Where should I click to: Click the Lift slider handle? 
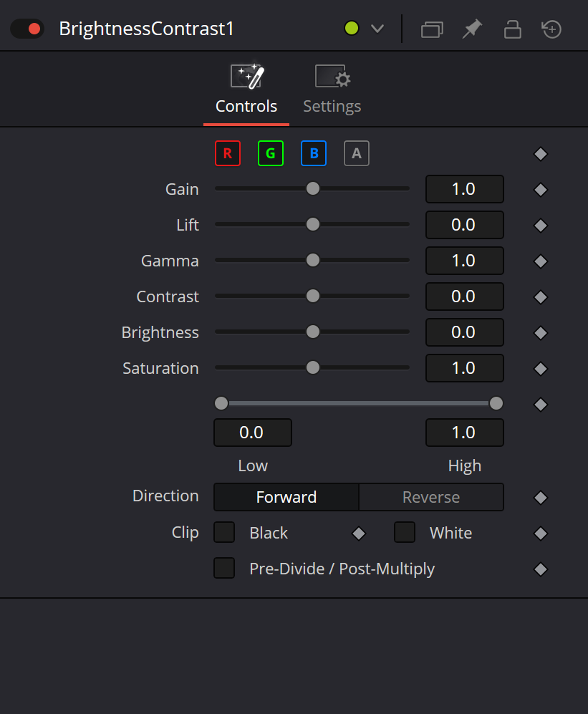pyautogui.click(x=313, y=224)
